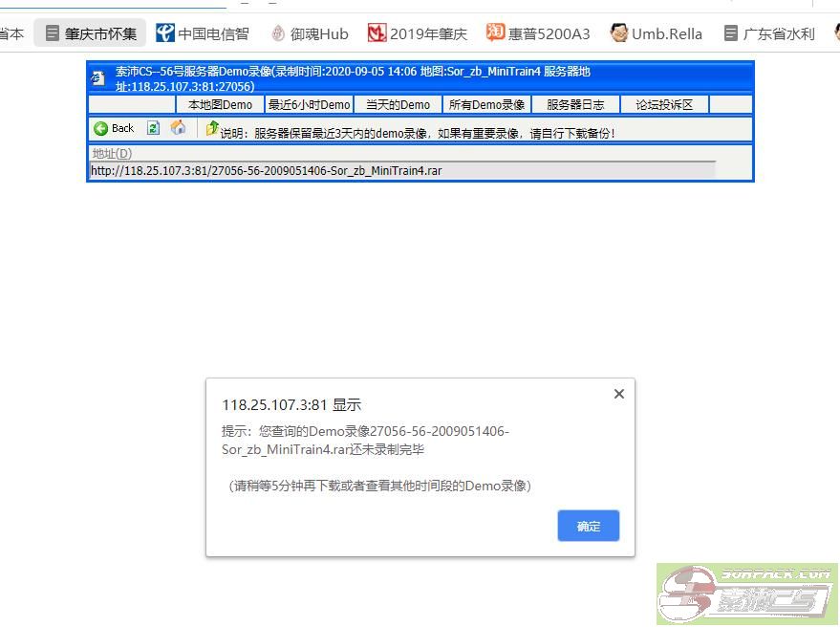Click the up-arrow icon before the 说明 text
840x627 pixels.
tap(211, 129)
